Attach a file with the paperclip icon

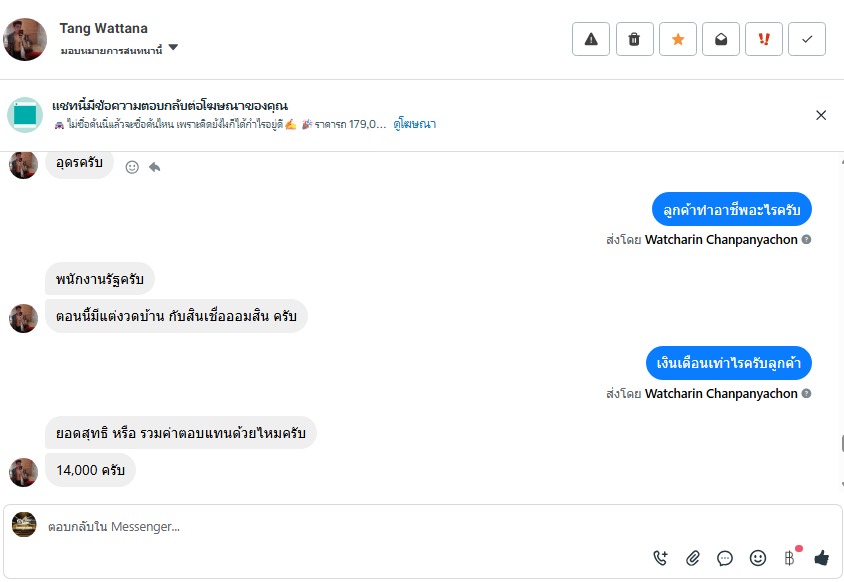pyautogui.click(x=693, y=558)
